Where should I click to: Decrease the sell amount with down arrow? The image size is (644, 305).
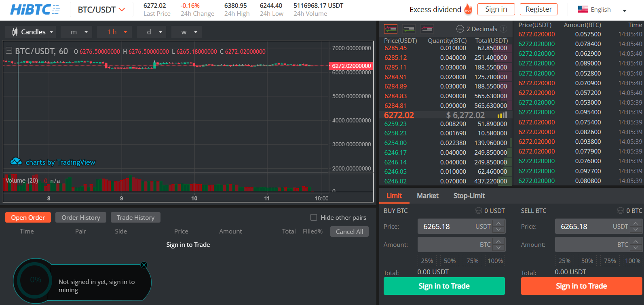click(636, 248)
